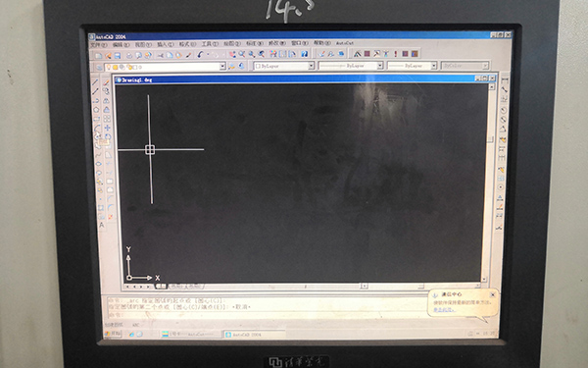Click the Windows Start button
The image size is (588, 368).
point(113,334)
